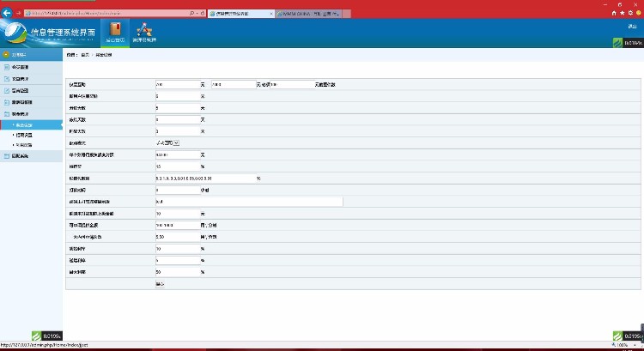The image size is (644, 351).
Task: Close the active browser tab with its x
Action: coord(271,14)
